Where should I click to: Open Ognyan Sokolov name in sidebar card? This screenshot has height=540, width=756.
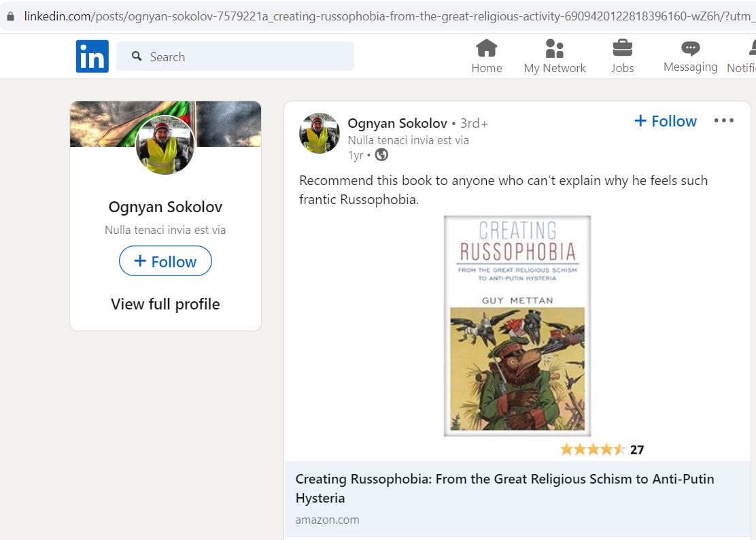165,207
